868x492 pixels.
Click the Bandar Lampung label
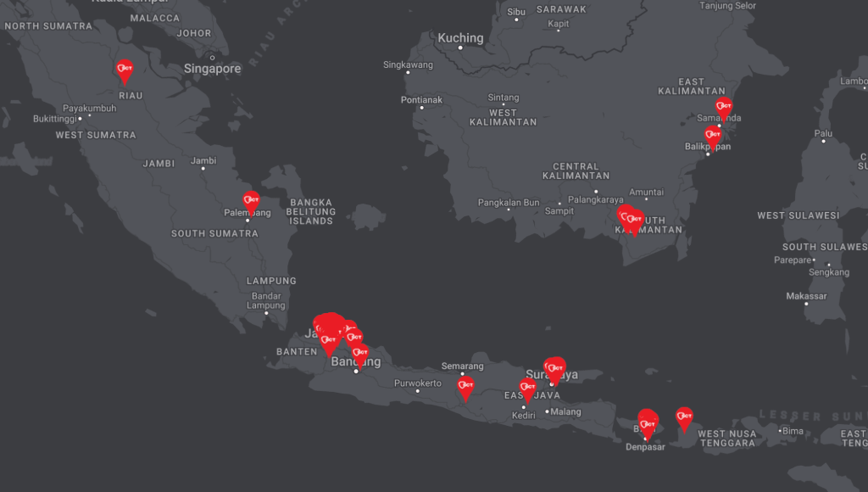coord(266,301)
